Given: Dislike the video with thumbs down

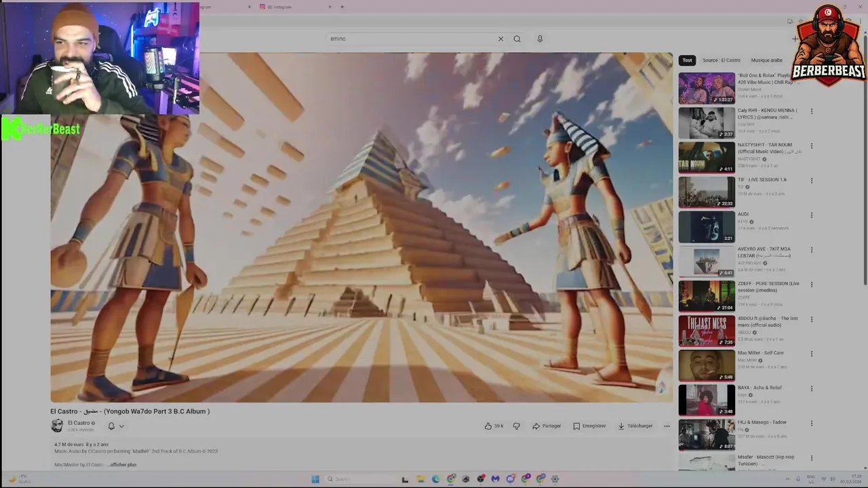Looking at the screenshot, I should tap(516, 426).
